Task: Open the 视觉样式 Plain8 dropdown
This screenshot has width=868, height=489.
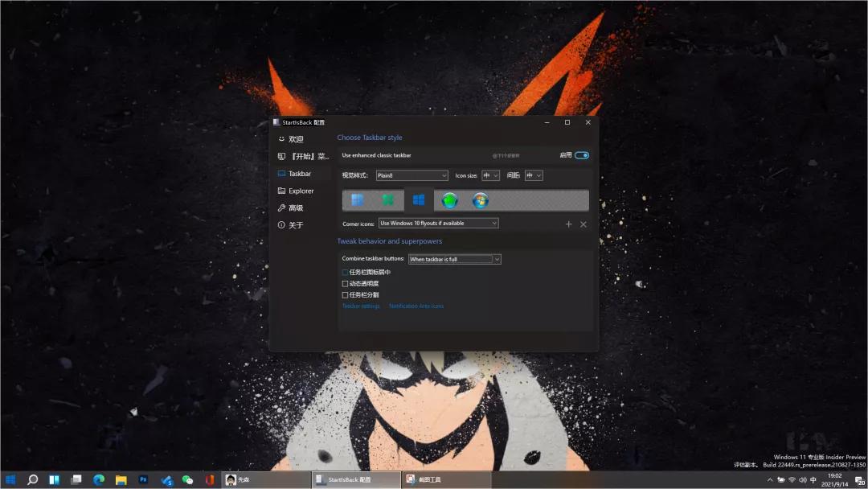Action: [411, 175]
